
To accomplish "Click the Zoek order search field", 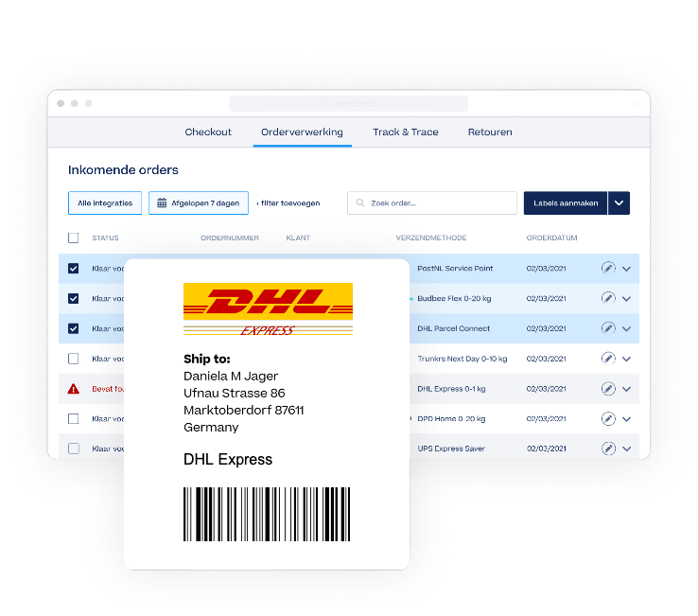I will pyautogui.click(x=432, y=203).
